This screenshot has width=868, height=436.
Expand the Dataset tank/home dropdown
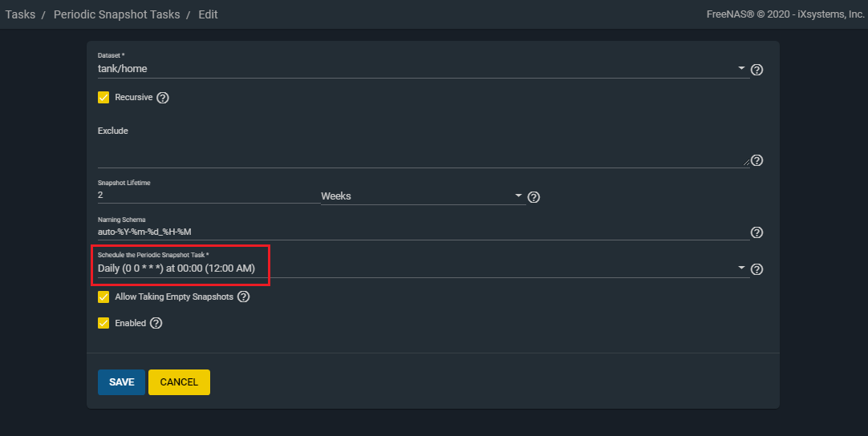(424, 69)
